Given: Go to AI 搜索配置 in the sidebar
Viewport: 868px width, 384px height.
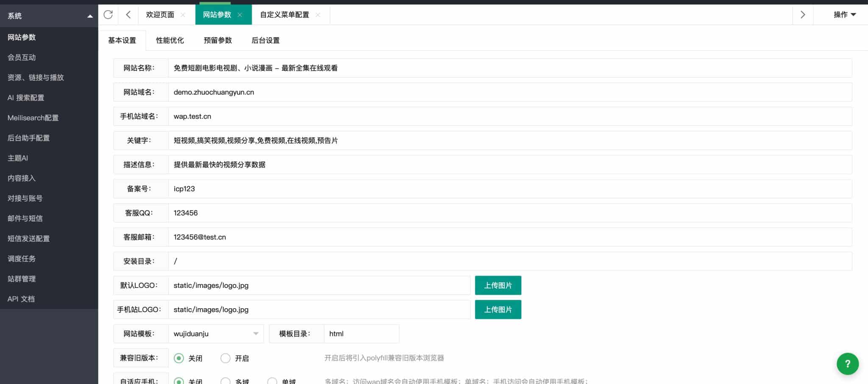Looking at the screenshot, I should (x=49, y=98).
